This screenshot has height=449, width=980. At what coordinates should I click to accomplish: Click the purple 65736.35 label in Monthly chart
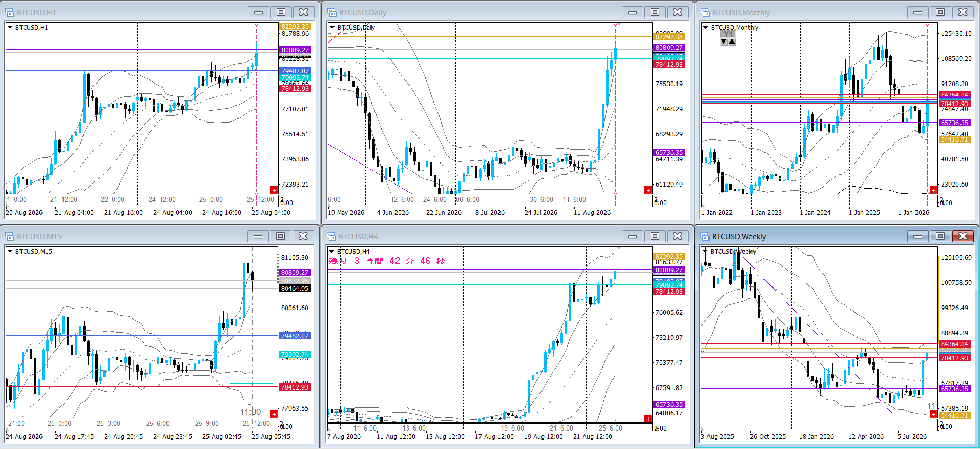click(x=954, y=123)
